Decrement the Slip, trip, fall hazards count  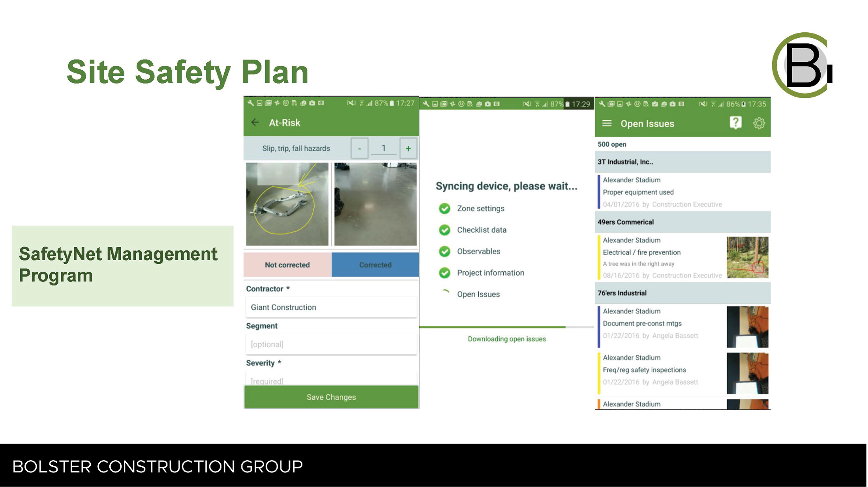[x=359, y=148]
